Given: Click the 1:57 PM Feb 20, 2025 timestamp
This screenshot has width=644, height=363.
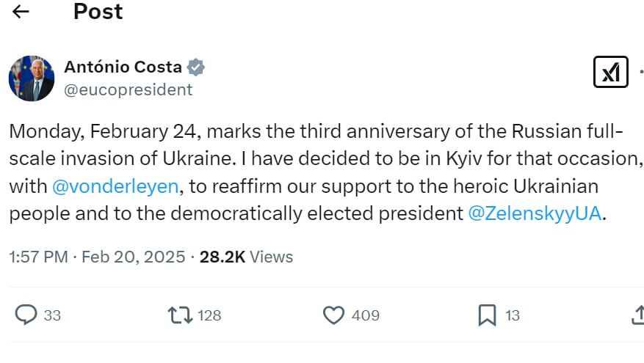Looking at the screenshot, I should (97, 257).
